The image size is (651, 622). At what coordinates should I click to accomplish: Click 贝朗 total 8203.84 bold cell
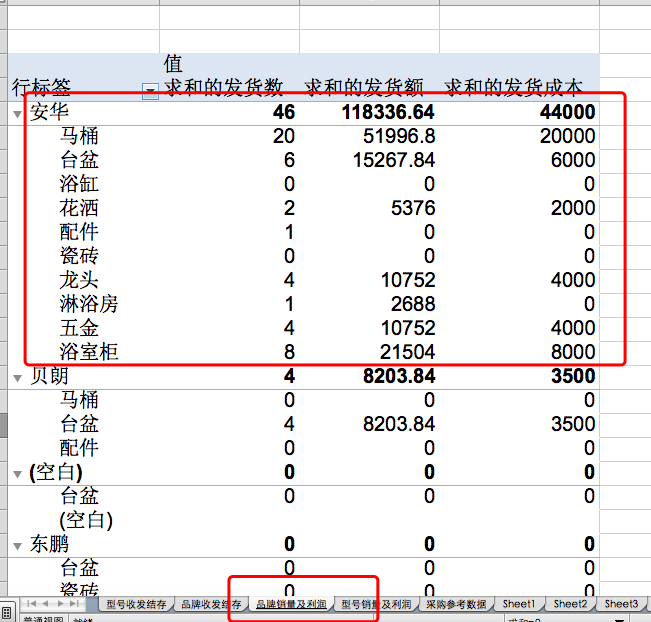tap(399, 377)
